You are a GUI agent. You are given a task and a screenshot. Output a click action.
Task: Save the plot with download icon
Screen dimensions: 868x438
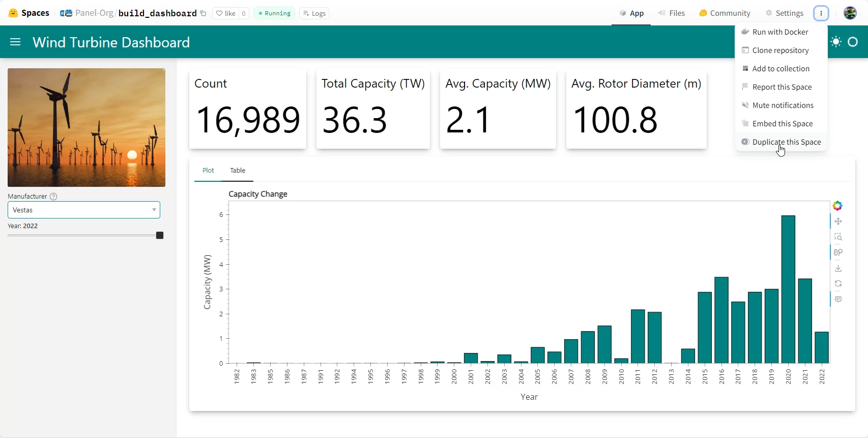click(x=838, y=268)
